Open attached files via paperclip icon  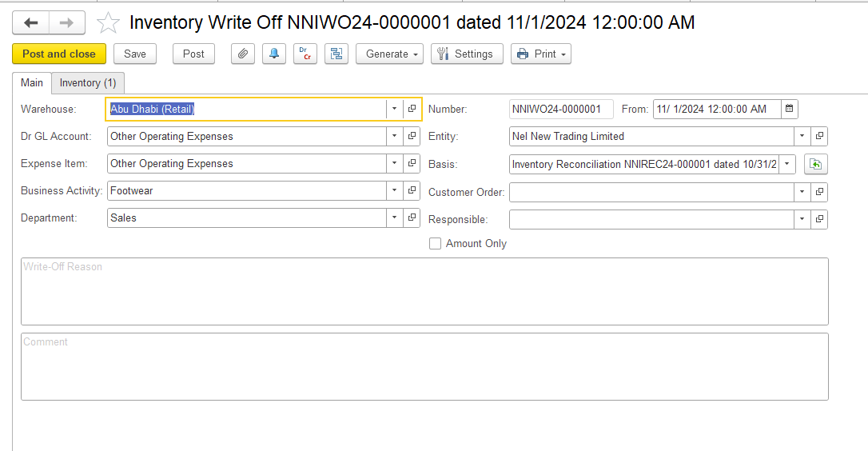coord(243,54)
